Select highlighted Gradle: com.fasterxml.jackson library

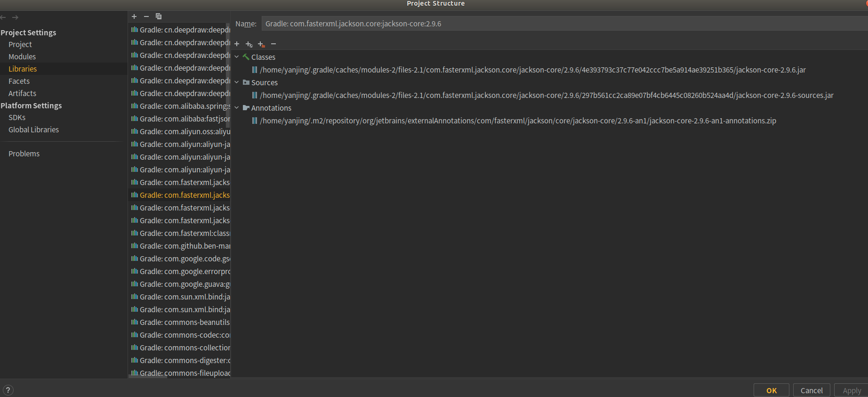[x=179, y=195]
